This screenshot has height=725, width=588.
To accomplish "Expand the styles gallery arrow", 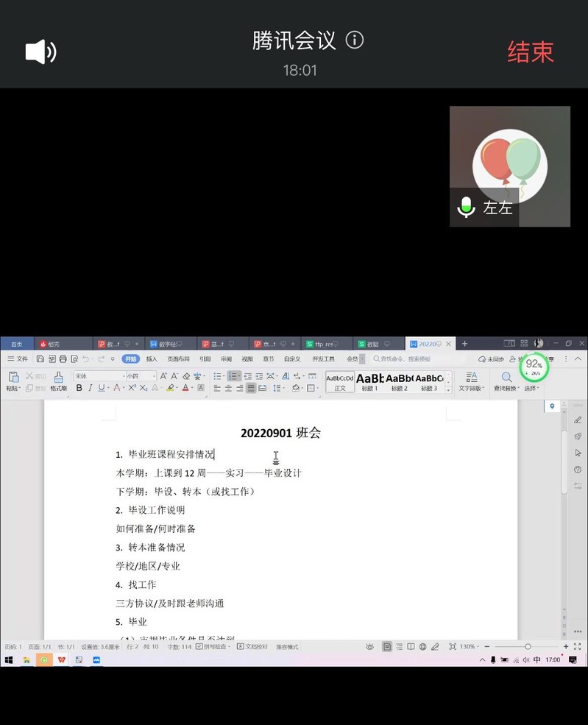I will [x=448, y=390].
